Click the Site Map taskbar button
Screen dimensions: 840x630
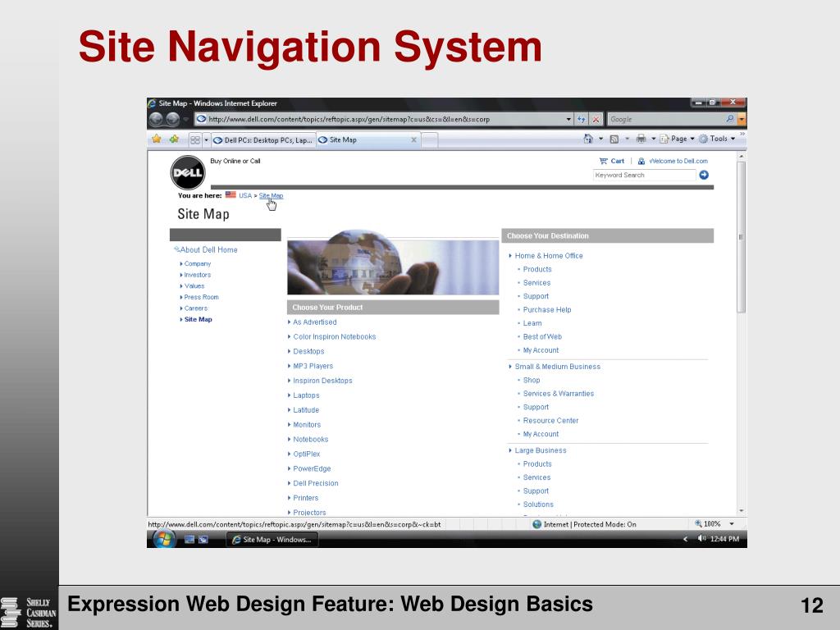point(272,540)
